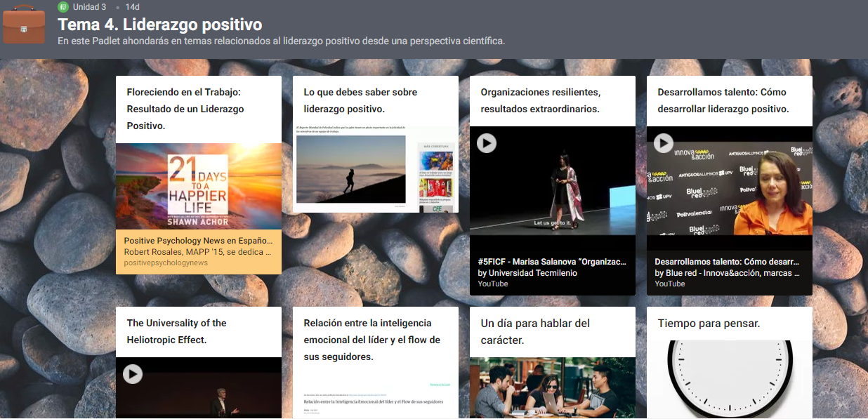Viewport: 868px width, 419px height.
Task: Click the post title 'Organizaciones resilientes, resultados extraordinarios'
Action: 540,100
